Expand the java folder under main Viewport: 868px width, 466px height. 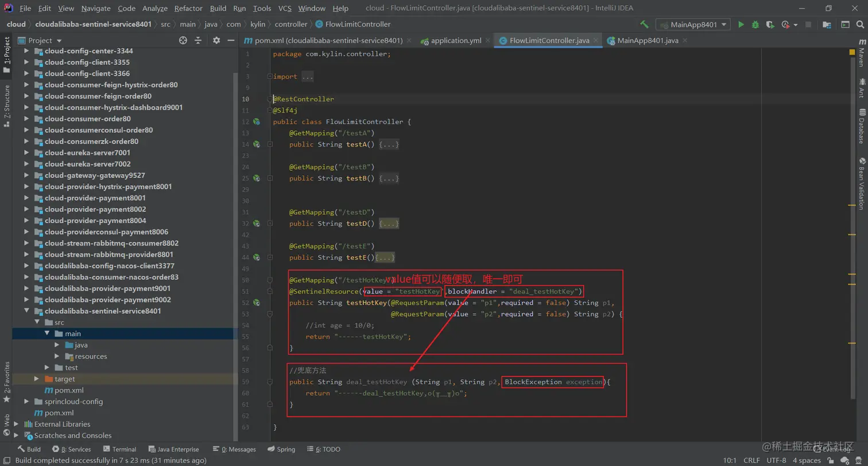click(57, 345)
